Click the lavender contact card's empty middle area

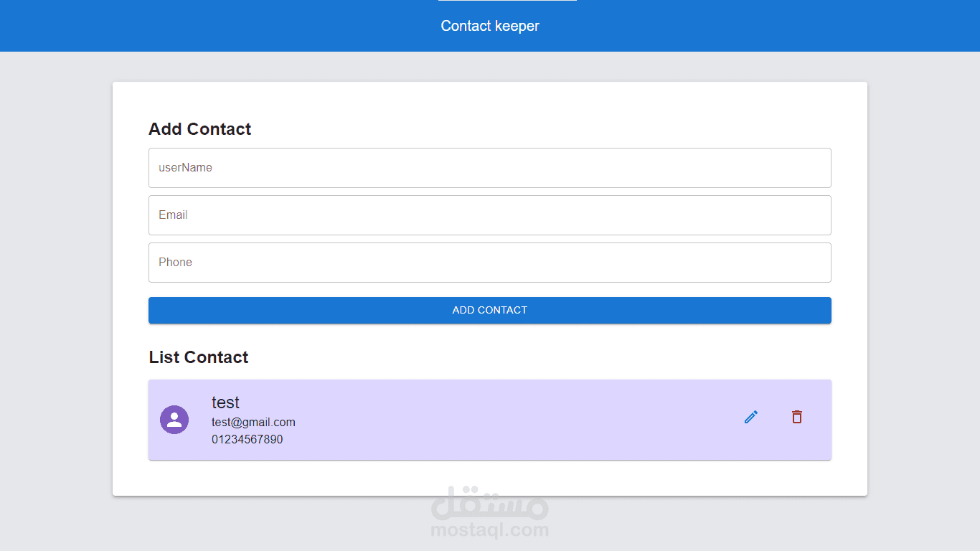[x=502, y=420]
